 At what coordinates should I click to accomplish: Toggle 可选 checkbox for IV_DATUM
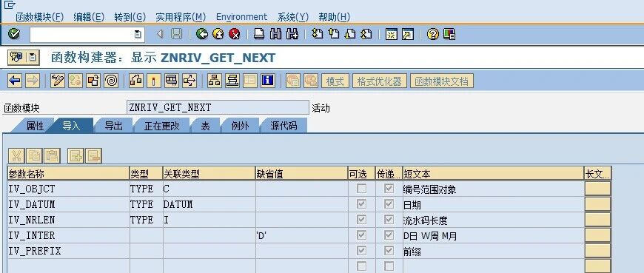tap(361, 204)
